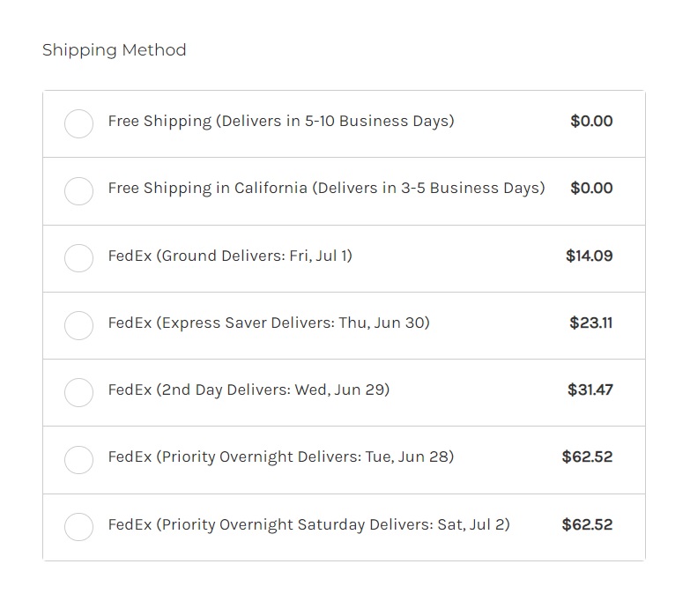This screenshot has width=690, height=616.
Task: Click the Express Saver Delivers Thu, Jun 30 text
Action: 269,323
